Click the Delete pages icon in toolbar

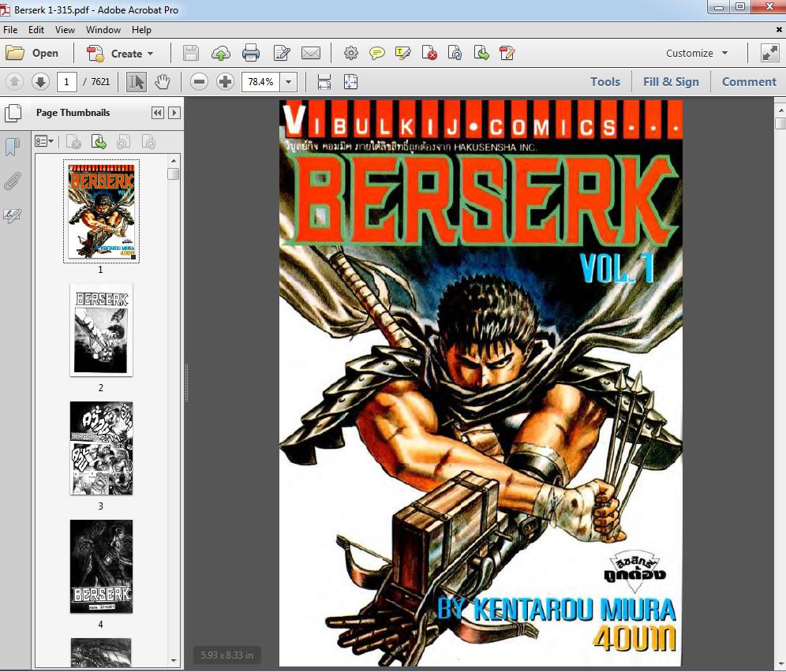click(x=429, y=53)
